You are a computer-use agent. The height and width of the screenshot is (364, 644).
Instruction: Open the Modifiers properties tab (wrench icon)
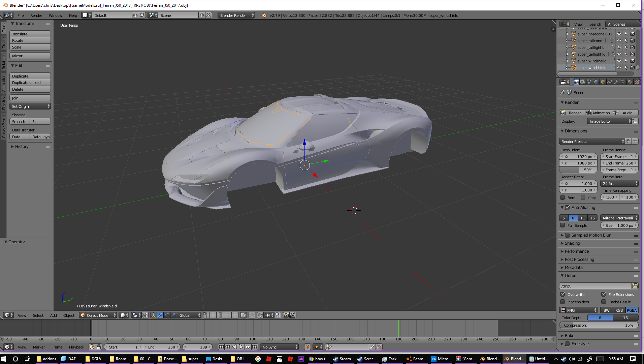tap(616, 82)
